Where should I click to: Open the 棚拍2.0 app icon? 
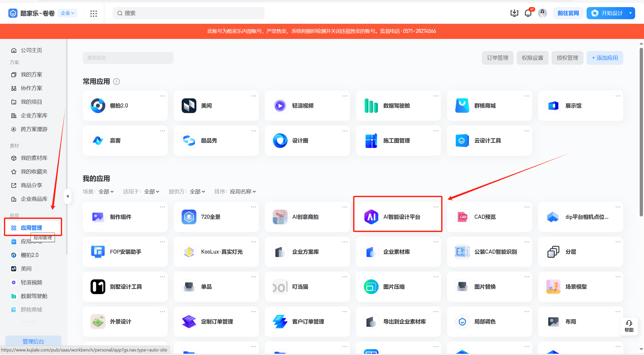(x=98, y=106)
